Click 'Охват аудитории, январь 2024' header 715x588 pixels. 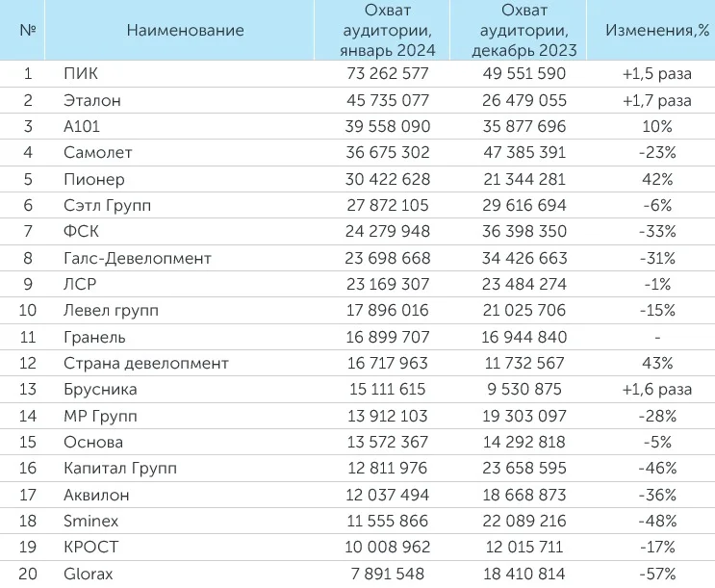388,30
